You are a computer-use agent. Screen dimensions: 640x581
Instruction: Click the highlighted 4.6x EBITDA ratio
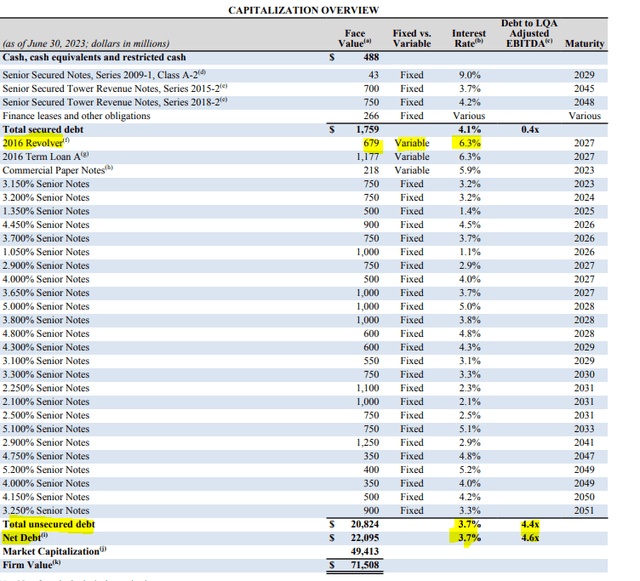click(x=530, y=537)
